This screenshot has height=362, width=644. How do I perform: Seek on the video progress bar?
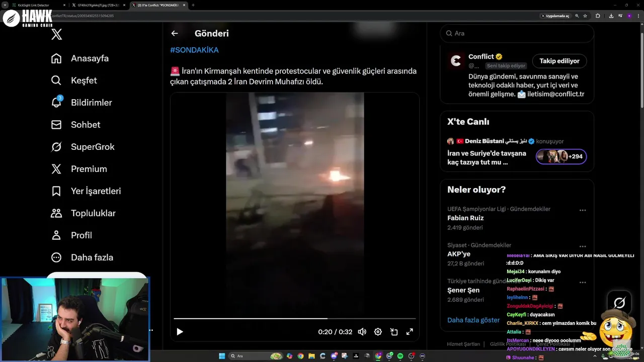[x=295, y=318]
